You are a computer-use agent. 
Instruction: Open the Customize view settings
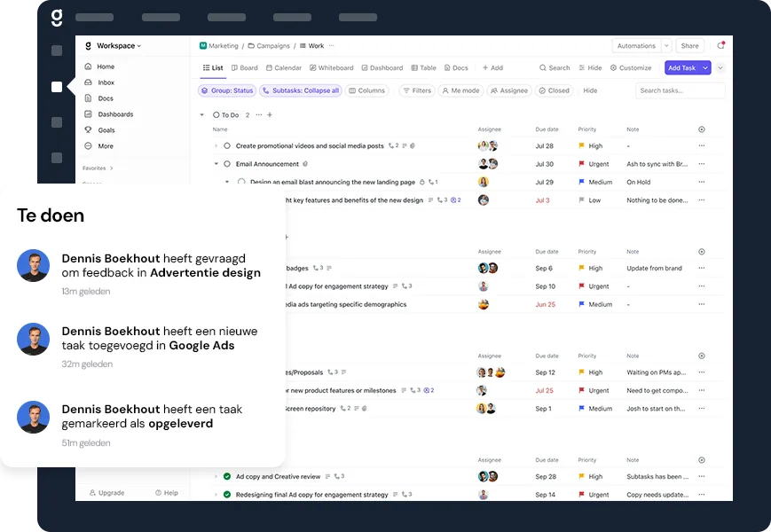coord(631,67)
